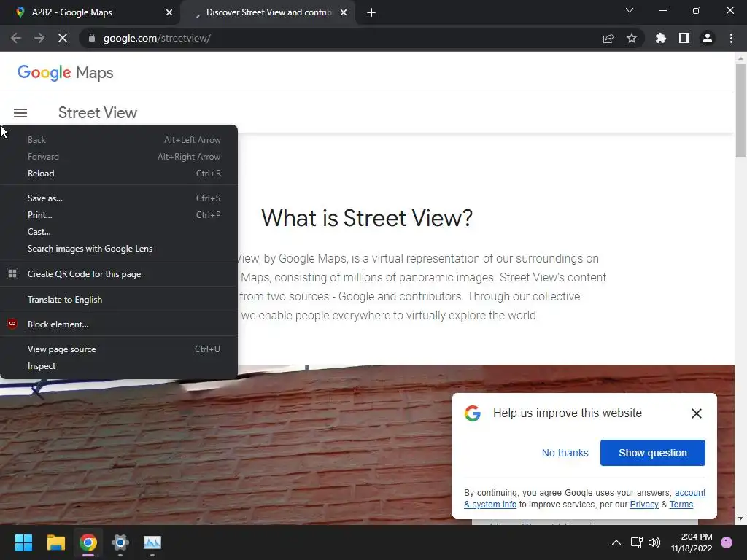Screen dimensions: 747x560
Task: Select Cast... in context menu
Action: pyautogui.click(x=119, y=232)
